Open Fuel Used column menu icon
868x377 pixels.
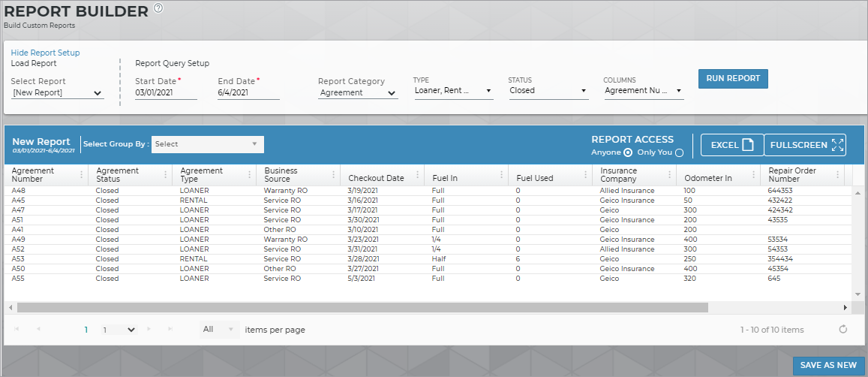tap(585, 175)
